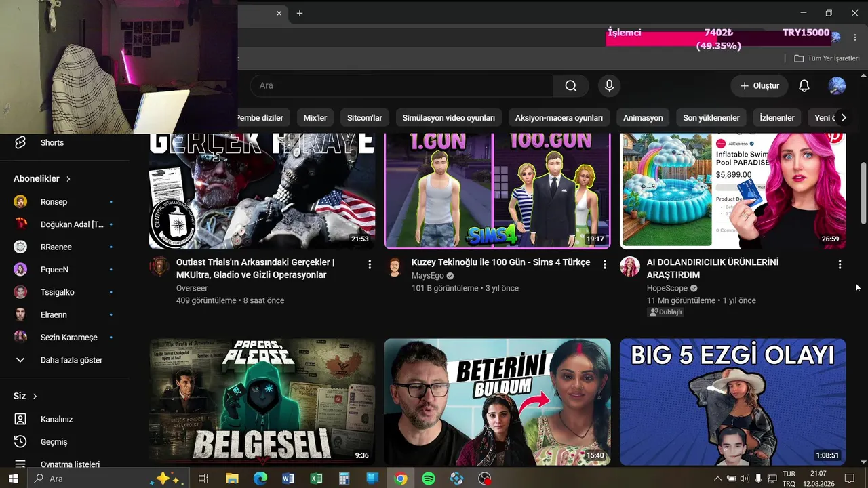Viewport: 868px width, 488px height.
Task: Open a new browser tab
Action: pyautogui.click(x=299, y=13)
